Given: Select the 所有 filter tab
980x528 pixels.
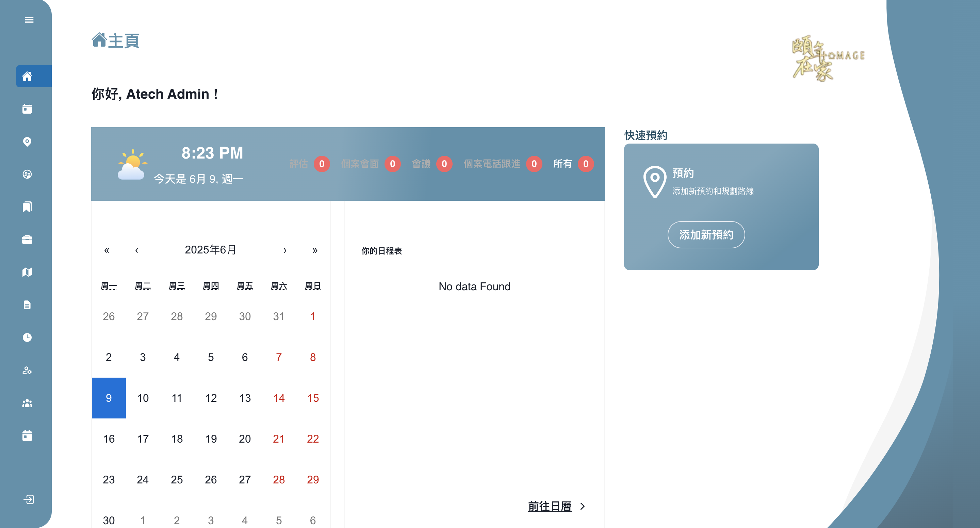Looking at the screenshot, I should click(x=562, y=164).
